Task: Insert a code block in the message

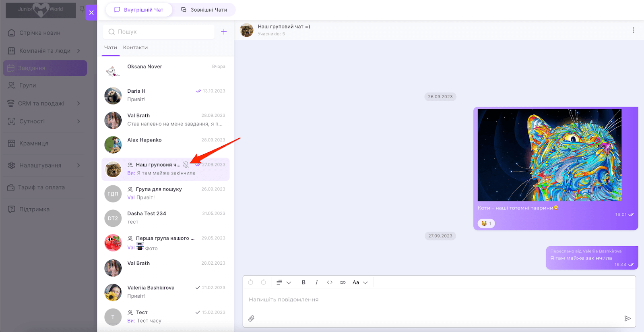Action: tap(330, 282)
